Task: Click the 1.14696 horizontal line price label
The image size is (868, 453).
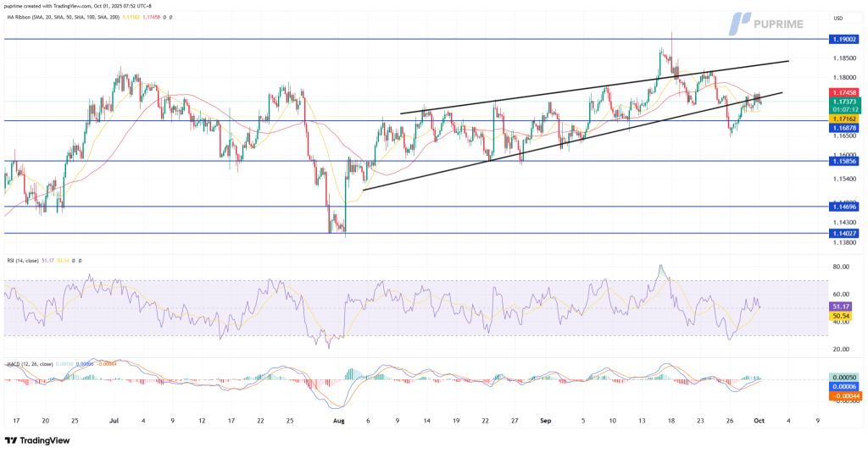Action: (x=845, y=207)
